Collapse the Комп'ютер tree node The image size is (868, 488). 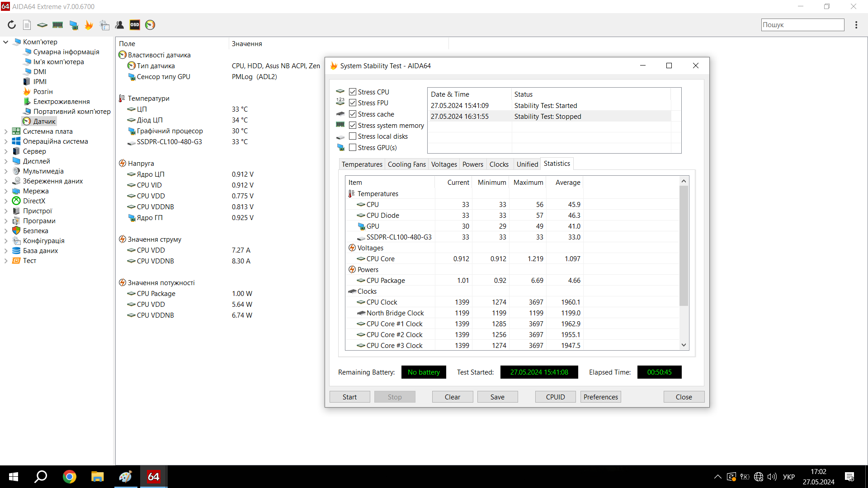pos(6,42)
